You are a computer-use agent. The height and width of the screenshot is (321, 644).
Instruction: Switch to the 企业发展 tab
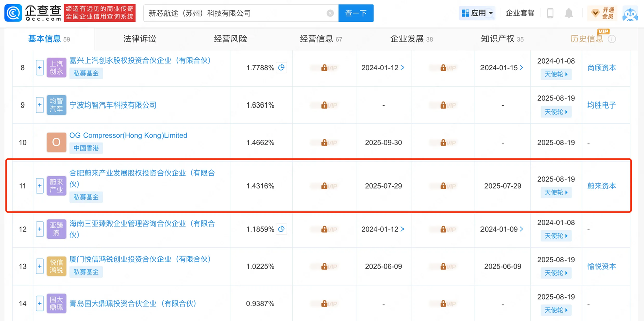point(412,39)
